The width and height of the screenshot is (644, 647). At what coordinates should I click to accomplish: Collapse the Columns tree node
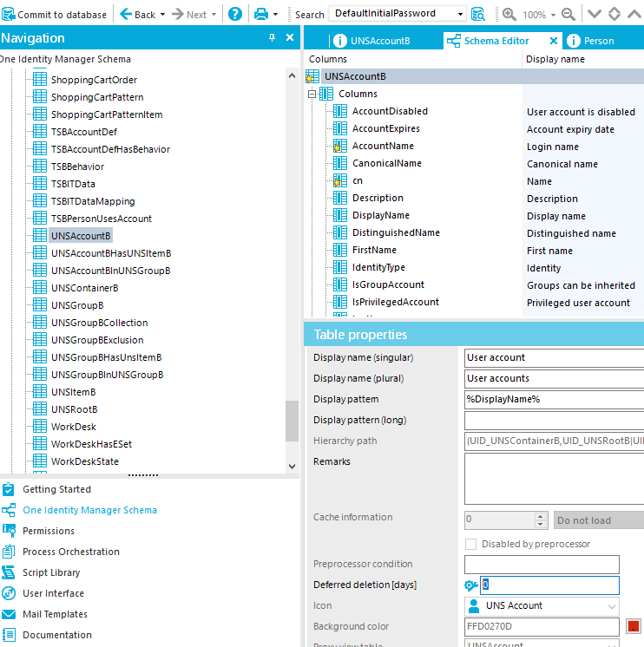312,94
